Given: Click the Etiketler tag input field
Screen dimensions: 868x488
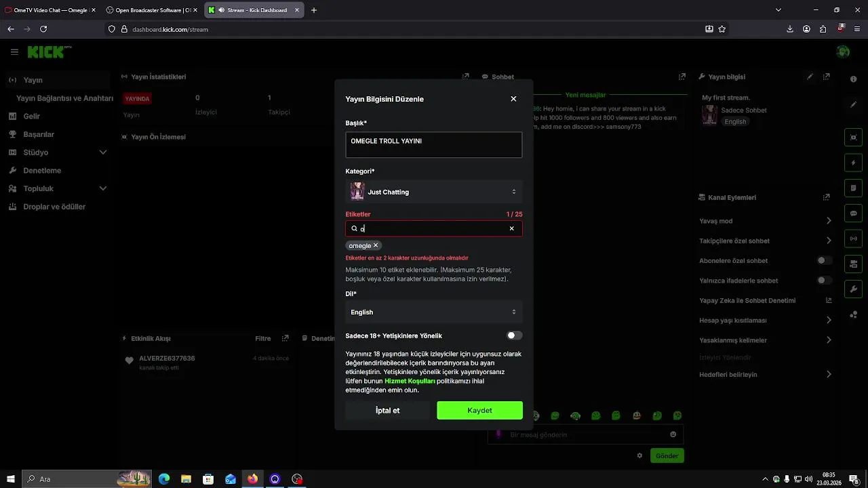Looking at the screenshot, I should point(434,228).
